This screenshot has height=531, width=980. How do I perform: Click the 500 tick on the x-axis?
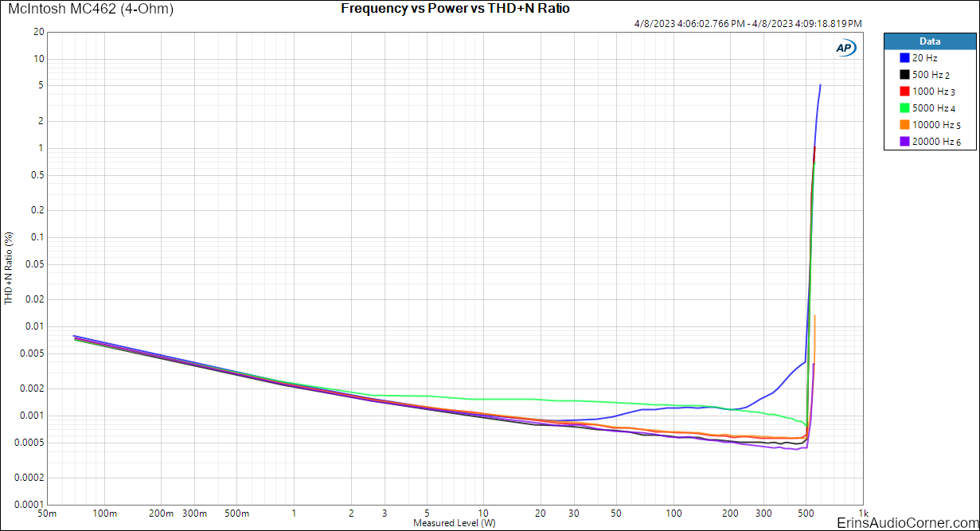(806, 513)
